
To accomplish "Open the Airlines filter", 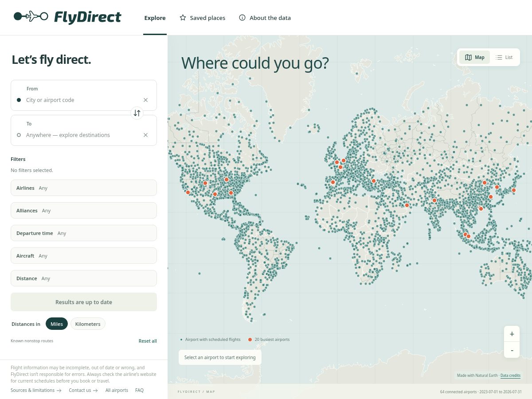I will pos(84,188).
